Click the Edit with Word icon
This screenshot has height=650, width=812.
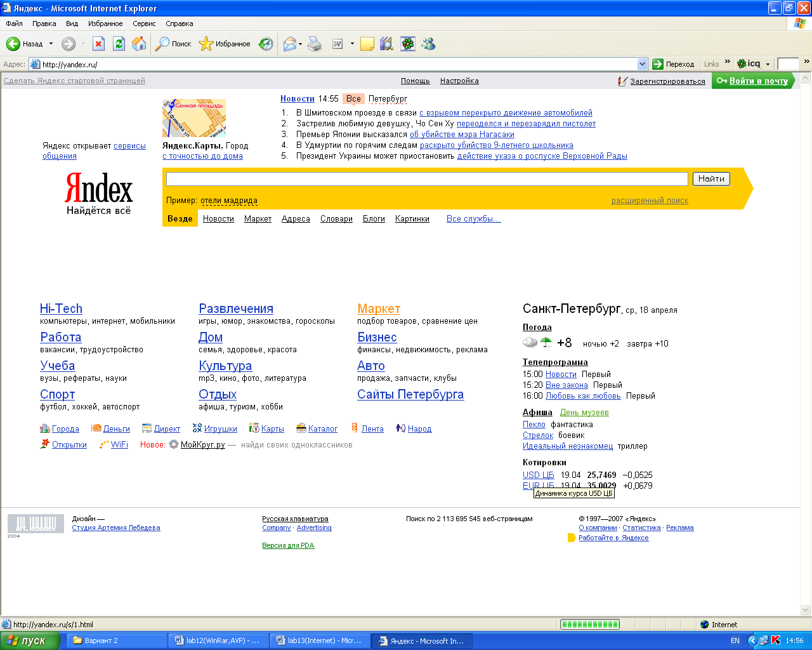click(x=337, y=44)
